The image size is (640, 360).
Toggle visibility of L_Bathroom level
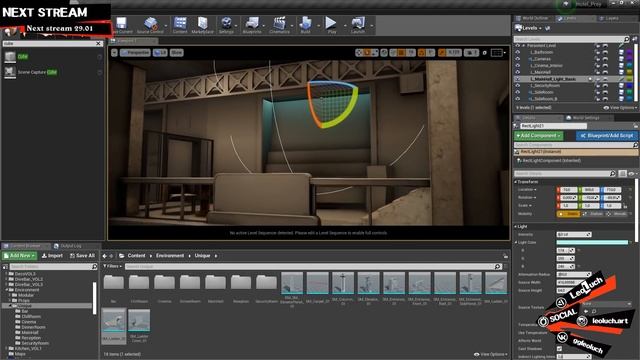point(518,52)
